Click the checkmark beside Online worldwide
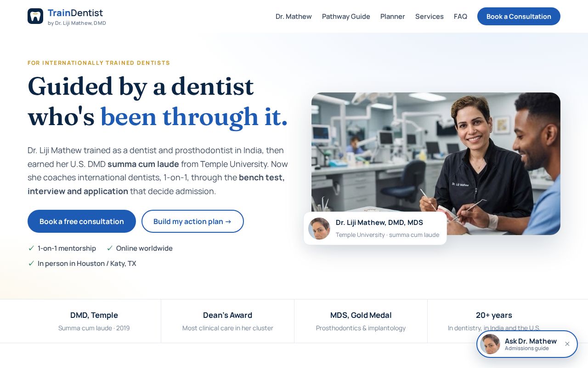 [x=110, y=248]
